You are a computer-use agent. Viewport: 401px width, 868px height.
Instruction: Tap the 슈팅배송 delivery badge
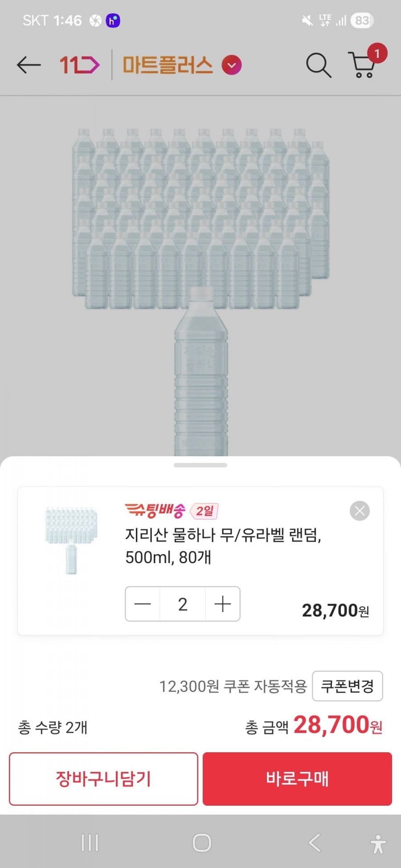click(x=155, y=511)
